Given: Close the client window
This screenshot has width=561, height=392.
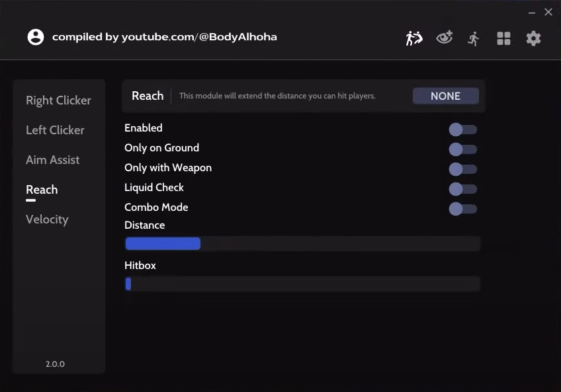Looking at the screenshot, I should [548, 12].
